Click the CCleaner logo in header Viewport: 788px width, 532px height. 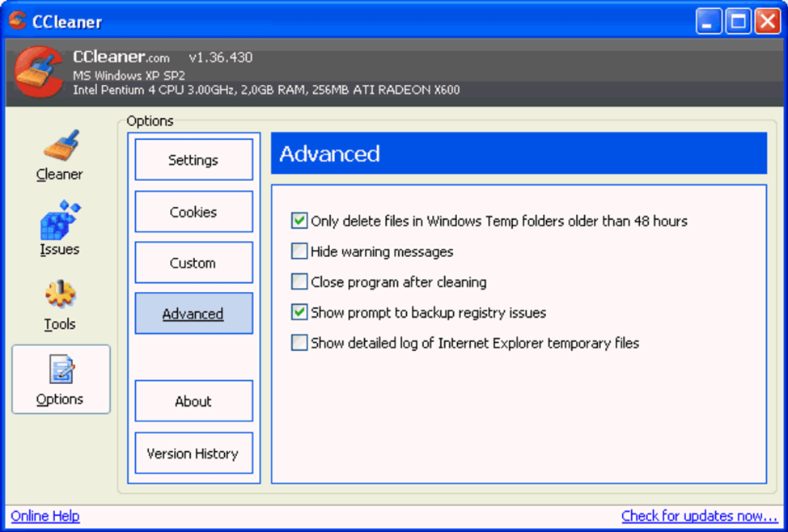coord(39,72)
